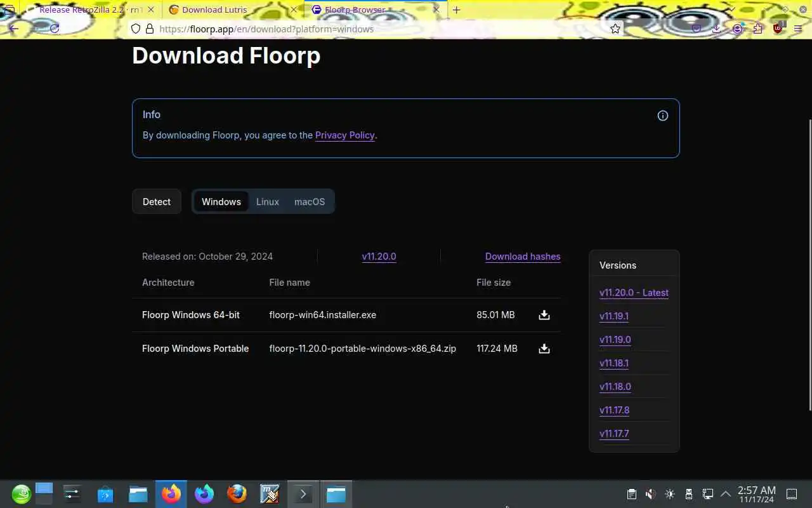Open the v11.20.0 release link
The width and height of the screenshot is (812, 508).
point(379,257)
